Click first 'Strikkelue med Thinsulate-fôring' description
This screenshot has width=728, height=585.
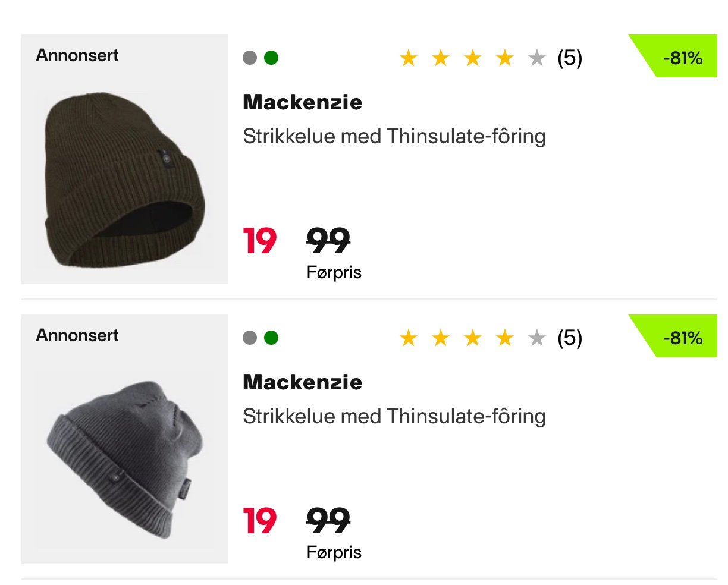click(x=394, y=136)
